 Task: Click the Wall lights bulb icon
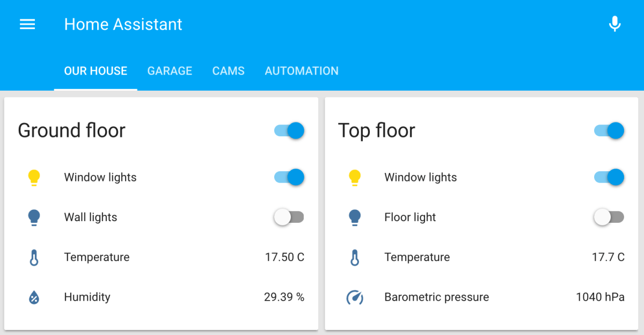(x=34, y=217)
